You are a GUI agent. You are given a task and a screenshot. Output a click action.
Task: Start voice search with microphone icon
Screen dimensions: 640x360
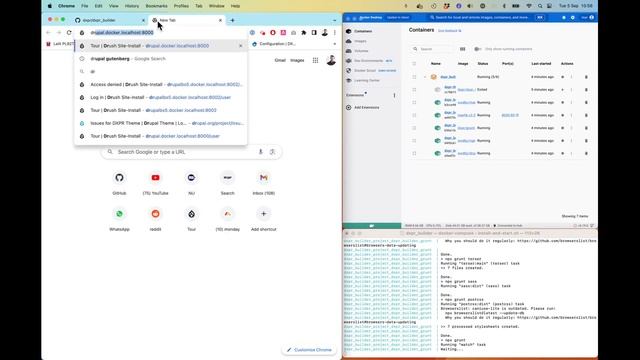(260, 152)
